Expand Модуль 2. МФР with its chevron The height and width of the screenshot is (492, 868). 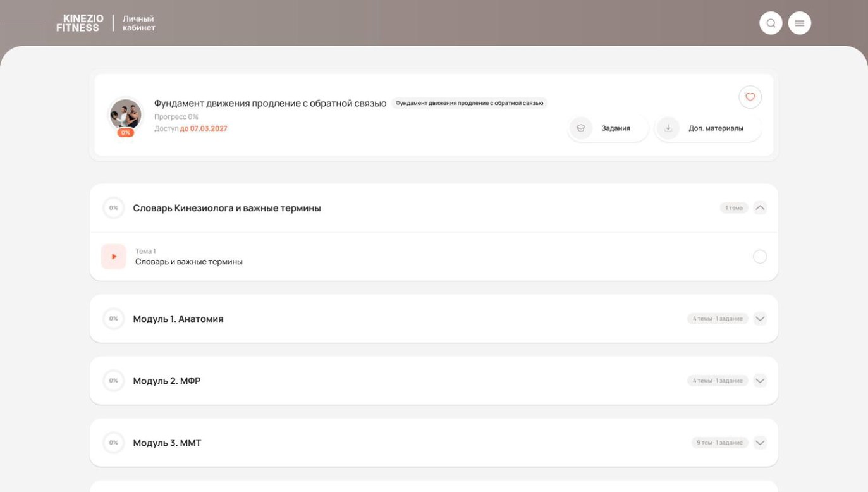click(760, 381)
